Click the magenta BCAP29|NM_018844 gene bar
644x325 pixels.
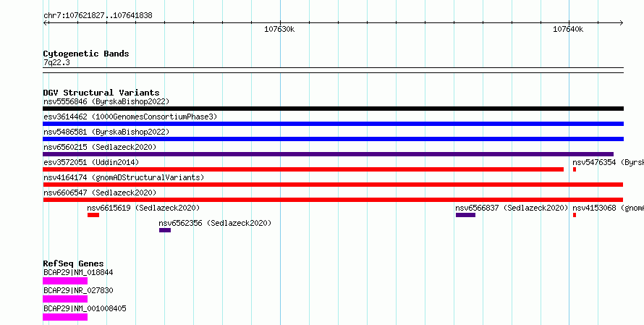pos(65,281)
